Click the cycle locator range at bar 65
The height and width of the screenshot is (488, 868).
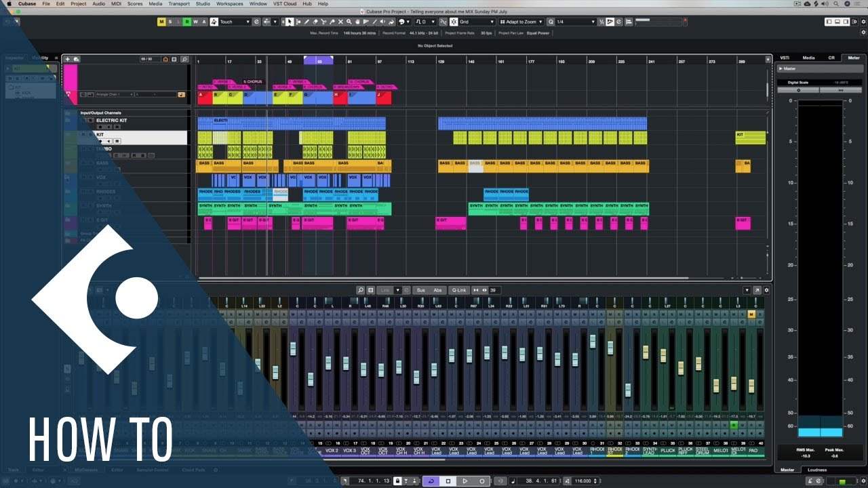(318, 61)
